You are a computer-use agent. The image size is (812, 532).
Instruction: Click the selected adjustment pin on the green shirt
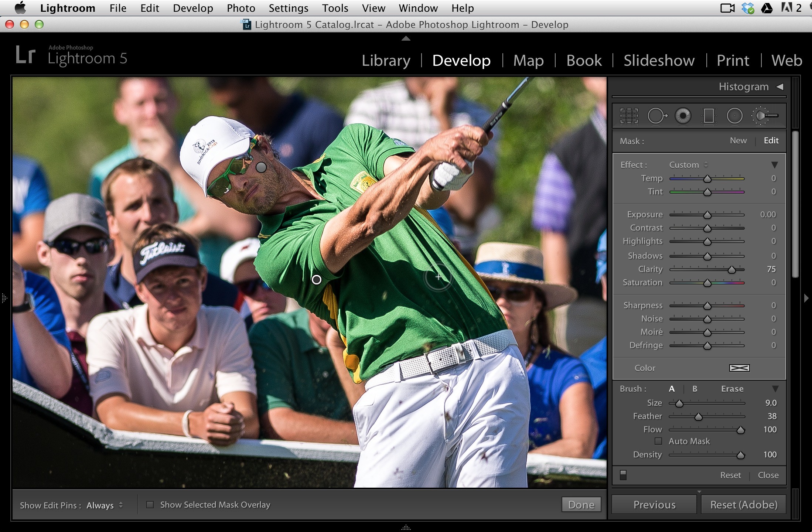click(317, 280)
